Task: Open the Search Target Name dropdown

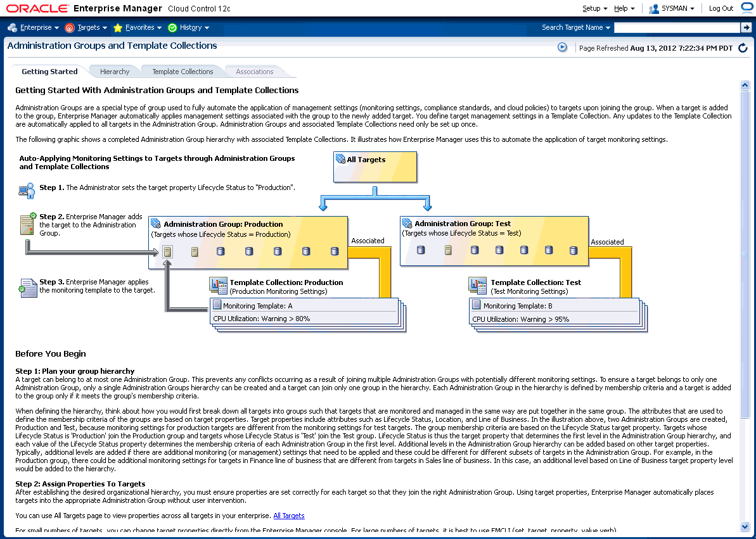Action: (575, 27)
